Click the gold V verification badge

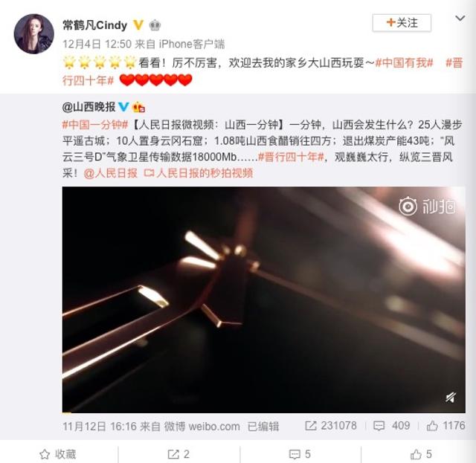click(x=138, y=25)
